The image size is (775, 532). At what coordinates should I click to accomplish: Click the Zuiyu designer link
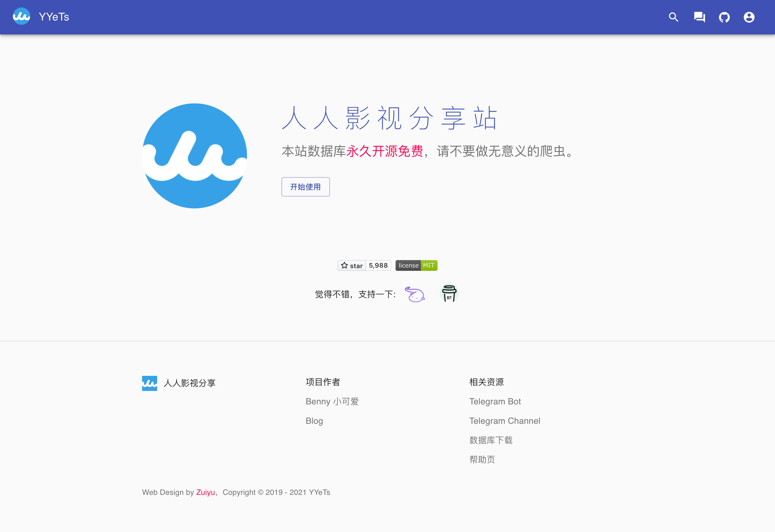(205, 492)
